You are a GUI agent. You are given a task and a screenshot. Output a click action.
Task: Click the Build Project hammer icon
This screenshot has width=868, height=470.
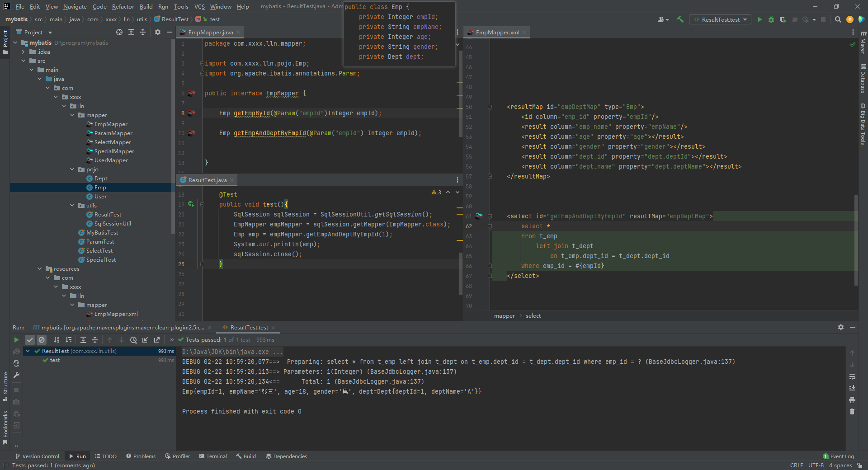680,19
